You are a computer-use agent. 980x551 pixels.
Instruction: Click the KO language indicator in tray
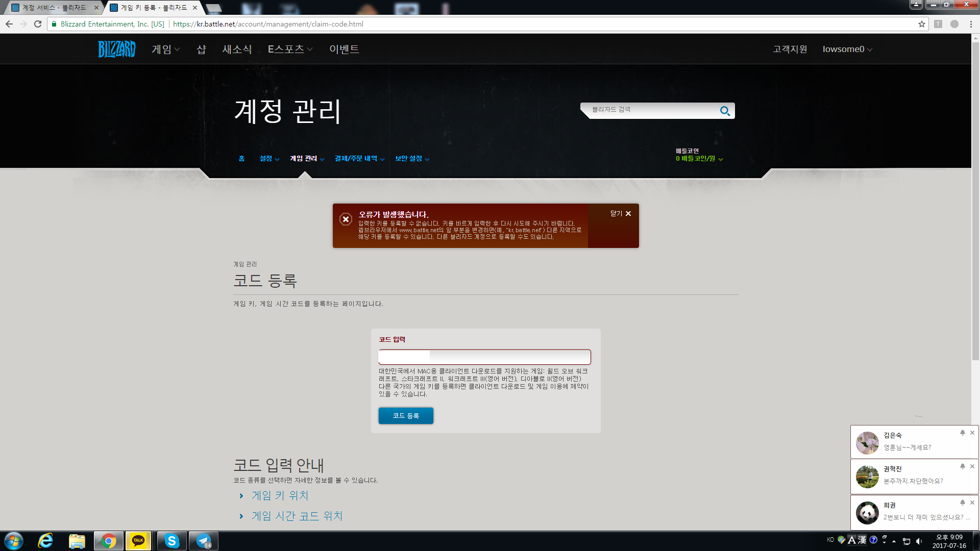(x=830, y=540)
